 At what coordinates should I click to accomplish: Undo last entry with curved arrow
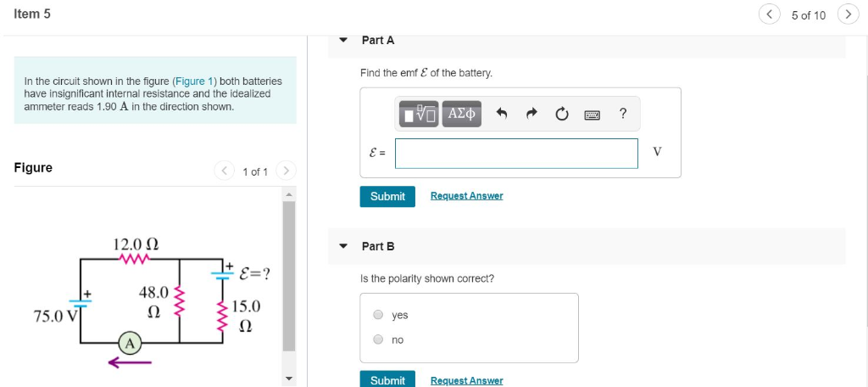point(502,114)
